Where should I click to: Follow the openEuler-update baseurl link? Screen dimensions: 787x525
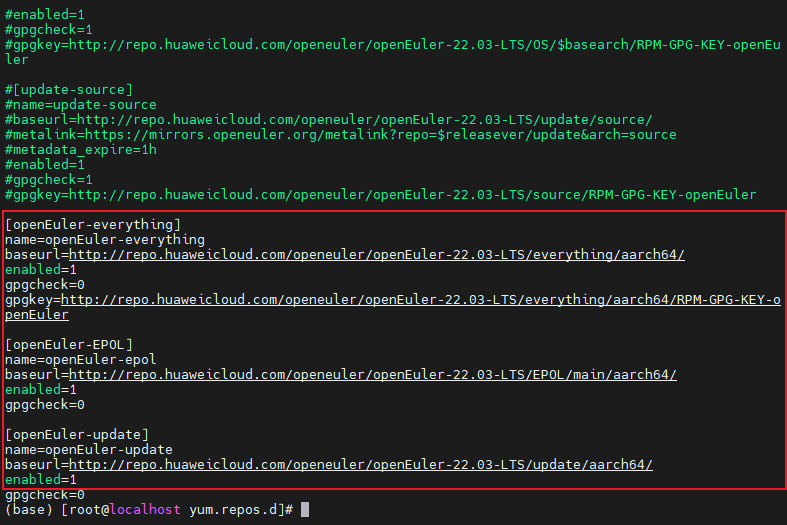pyautogui.click(x=360, y=465)
